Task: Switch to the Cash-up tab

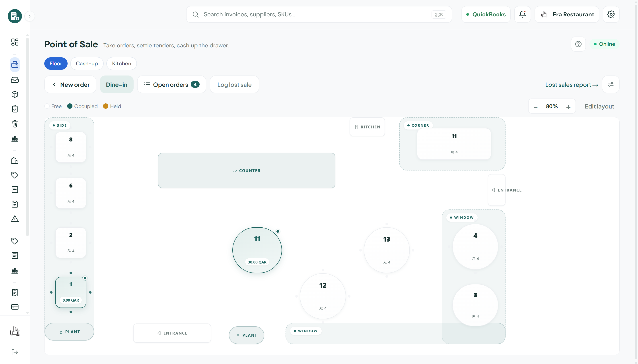Action: [x=87, y=64]
